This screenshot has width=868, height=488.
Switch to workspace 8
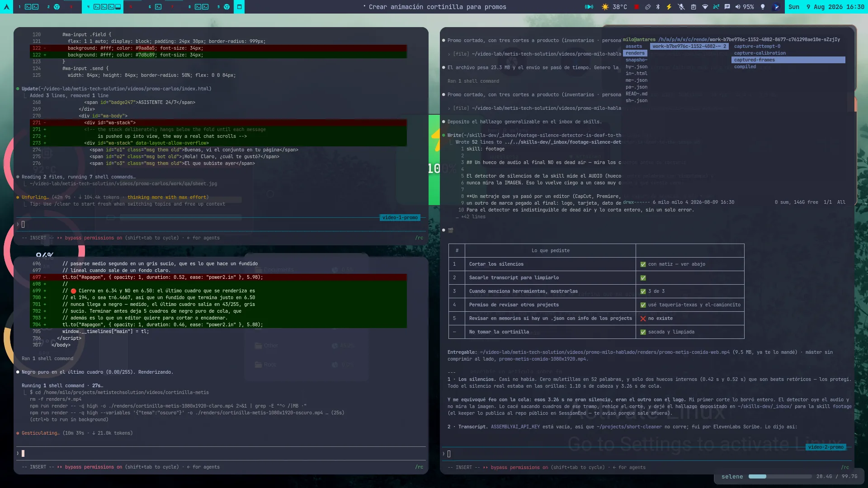pos(190,7)
